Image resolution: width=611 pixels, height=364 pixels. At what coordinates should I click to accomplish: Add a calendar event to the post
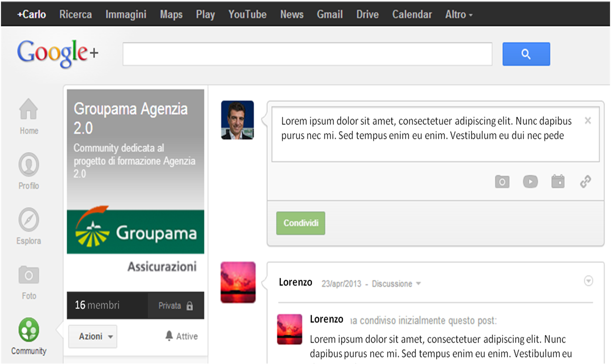pyautogui.click(x=558, y=182)
